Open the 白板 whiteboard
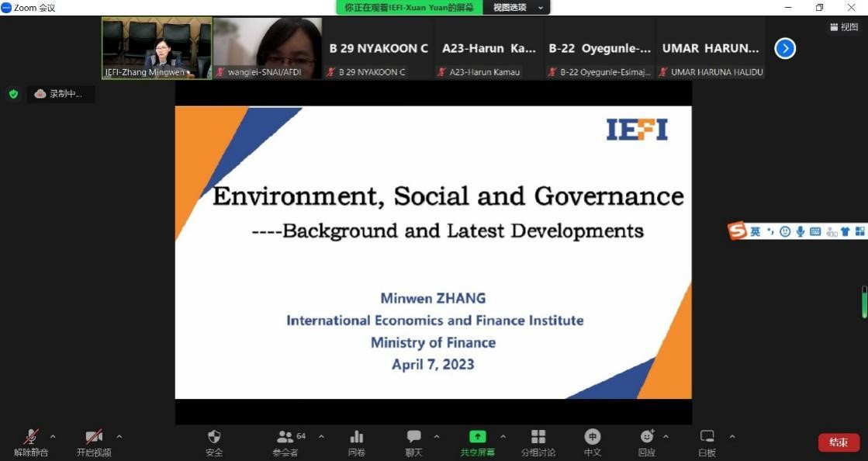 (707, 438)
